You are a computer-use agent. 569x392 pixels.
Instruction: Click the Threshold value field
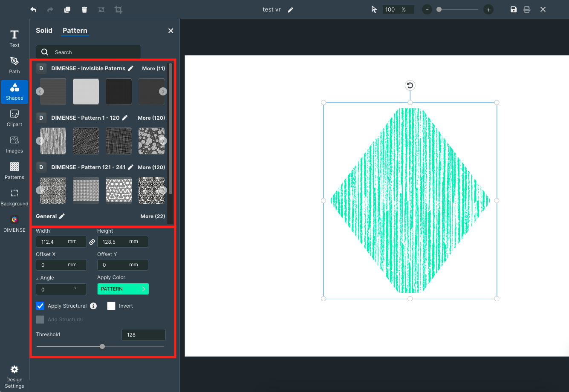pyautogui.click(x=144, y=335)
